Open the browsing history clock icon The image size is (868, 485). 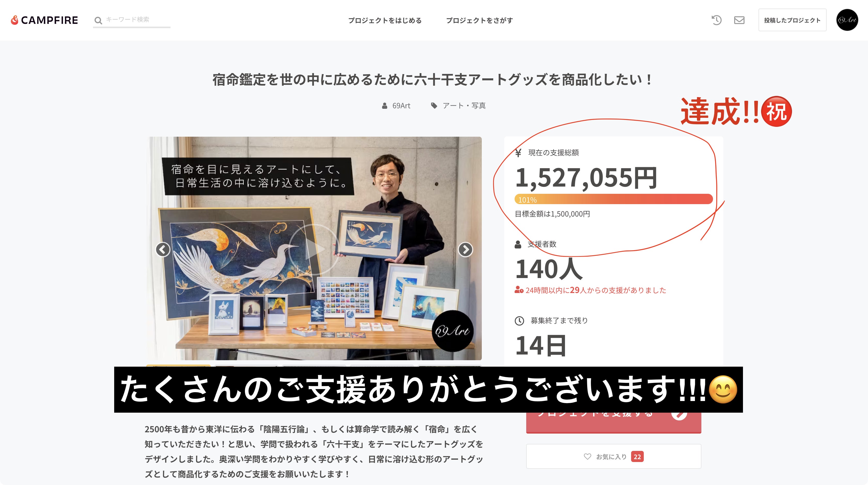pyautogui.click(x=716, y=20)
